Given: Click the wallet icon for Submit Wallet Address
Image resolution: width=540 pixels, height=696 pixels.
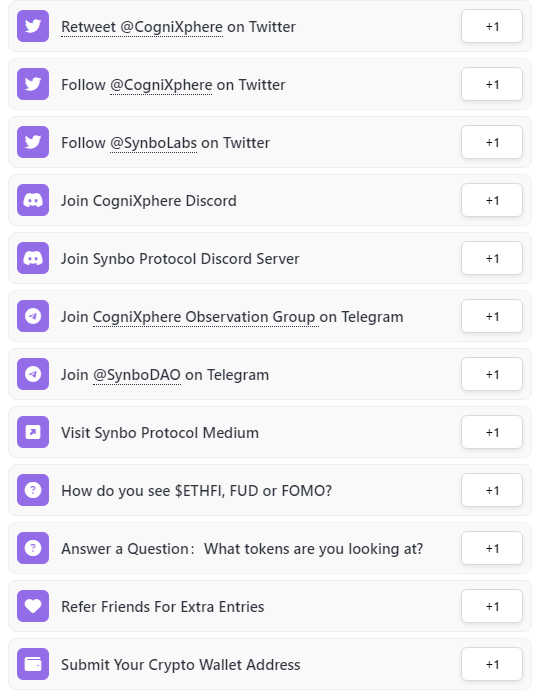Looking at the screenshot, I should click(33, 664).
